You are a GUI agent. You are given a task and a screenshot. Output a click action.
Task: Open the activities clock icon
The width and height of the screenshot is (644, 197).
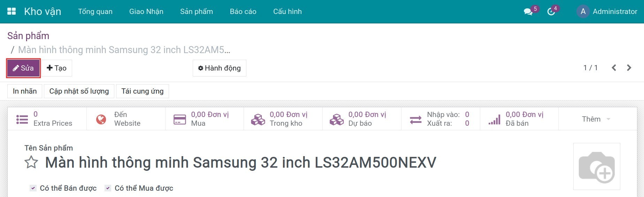click(551, 12)
